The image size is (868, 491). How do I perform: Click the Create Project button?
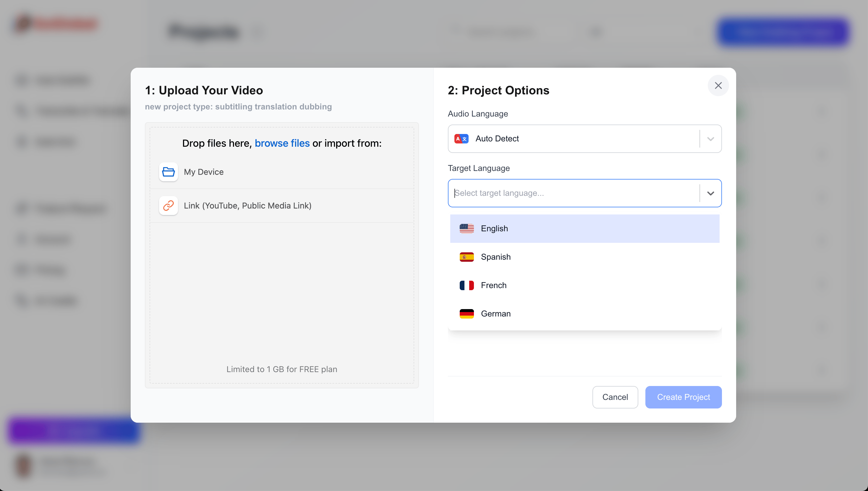coord(683,397)
